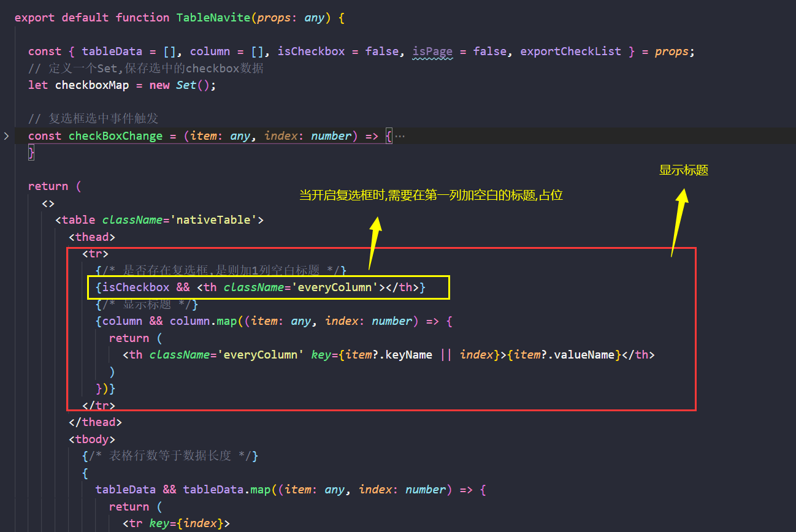This screenshot has width=796, height=532.
Task: Click the folded code ellipsis after checkBoxChange
Action: click(x=400, y=136)
